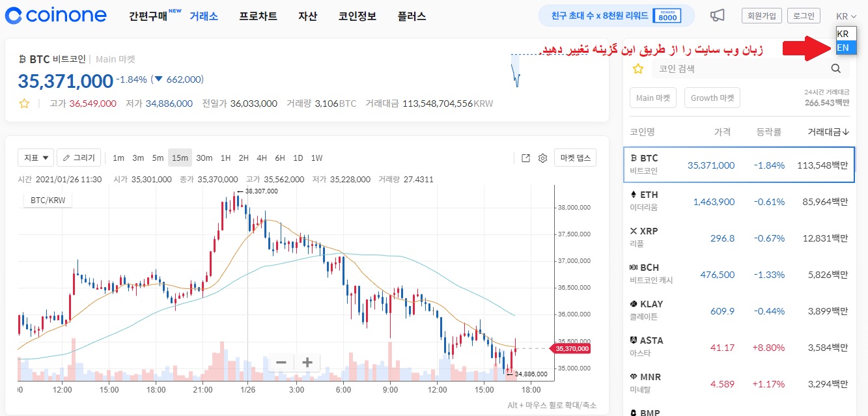Open 프로차트 menu
This screenshot has height=416, width=868.
[x=258, y=16]
